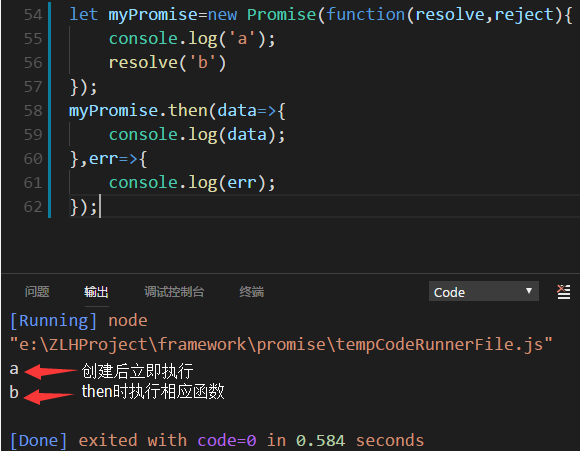Click line number 54 in gutter

coord(33,15)
